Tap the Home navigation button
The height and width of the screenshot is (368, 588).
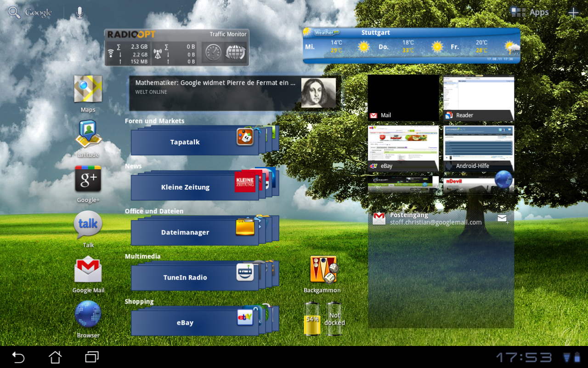(55, 357)
